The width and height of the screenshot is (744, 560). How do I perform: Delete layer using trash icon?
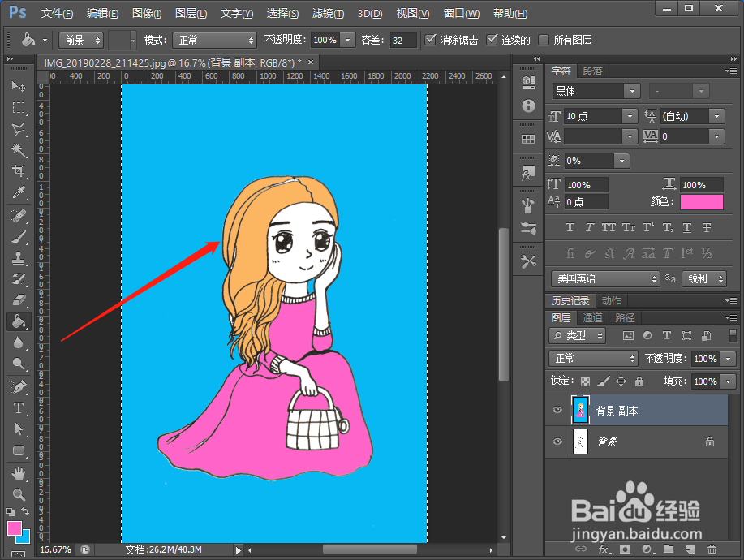712,549
